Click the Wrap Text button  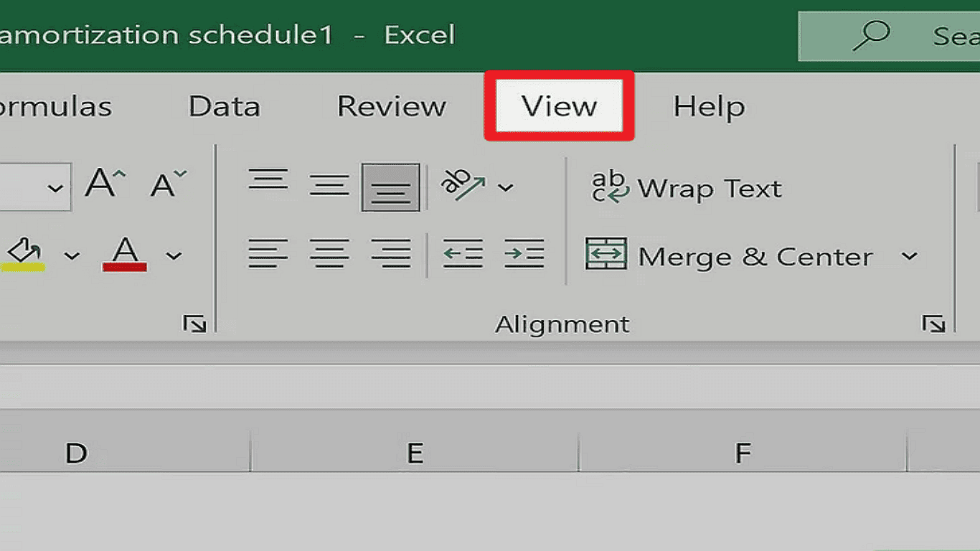687,189
